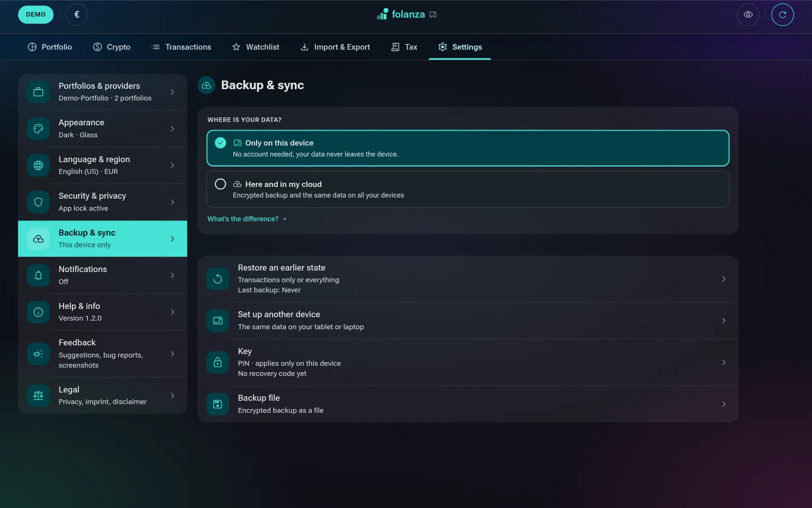Screen dimensions: 812x508
Task: Select 'Only on this device' radio option
Action: tap(468, 148)
